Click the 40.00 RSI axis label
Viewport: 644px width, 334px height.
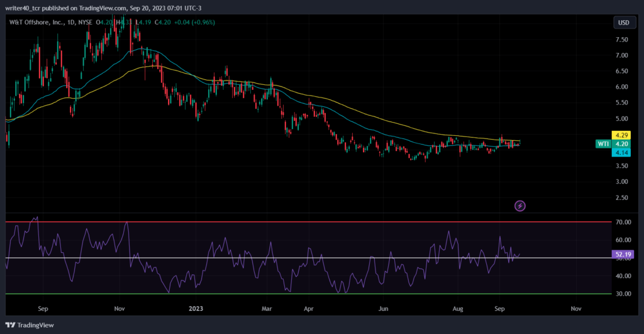click(x=623, y=276)
